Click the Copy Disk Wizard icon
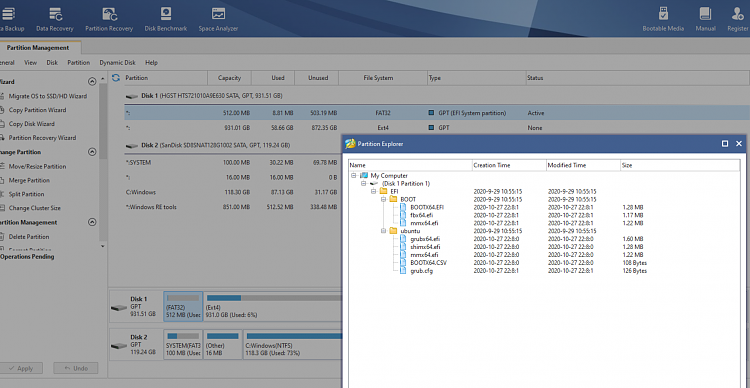The height and width of the screenshot is (388, 750). coord(2,124)
